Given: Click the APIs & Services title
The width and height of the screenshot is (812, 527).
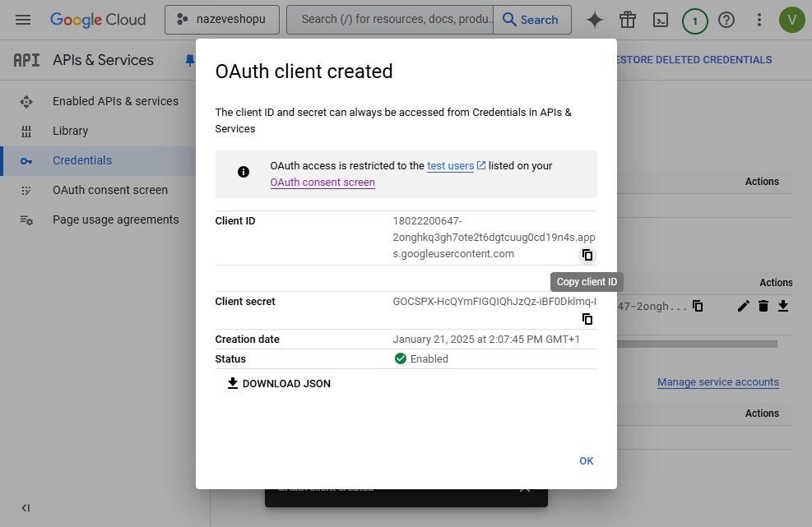Looking at the screenshot, I should click(x=103, y=60).
